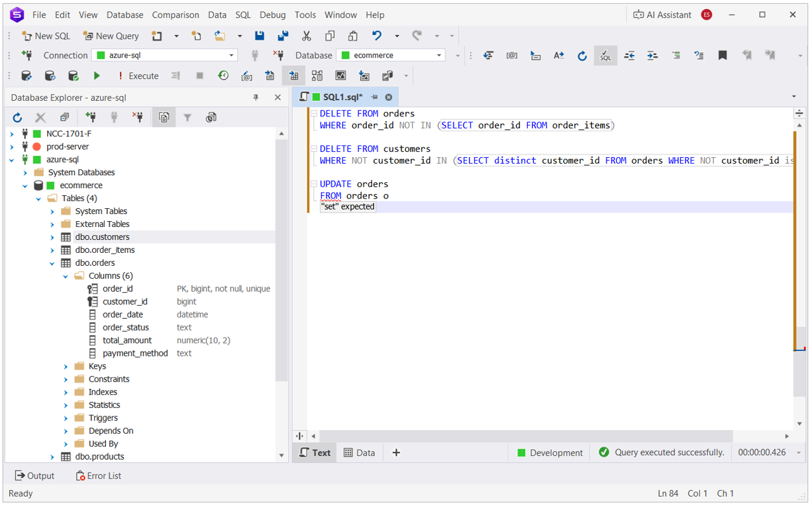The height and width of the screenshot is (505, 812).
Task: Open the Debug menu
Action: (273, 15)
